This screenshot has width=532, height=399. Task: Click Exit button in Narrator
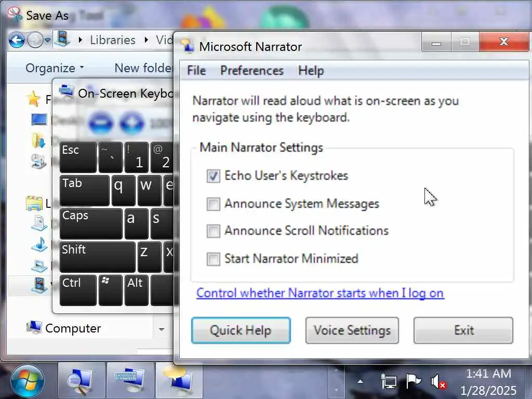pos(463,330)
